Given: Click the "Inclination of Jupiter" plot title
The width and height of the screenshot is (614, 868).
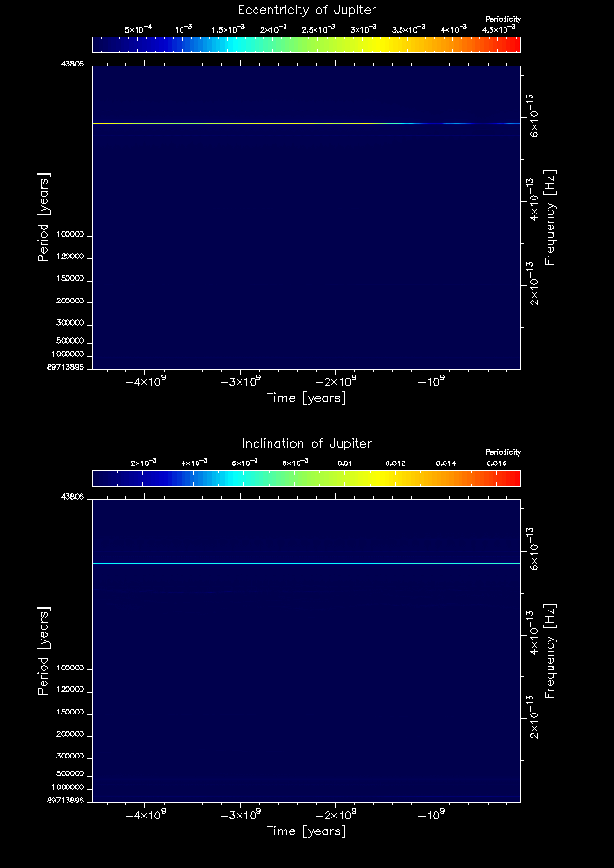Looking at the screenshot, I should point(306,443).
